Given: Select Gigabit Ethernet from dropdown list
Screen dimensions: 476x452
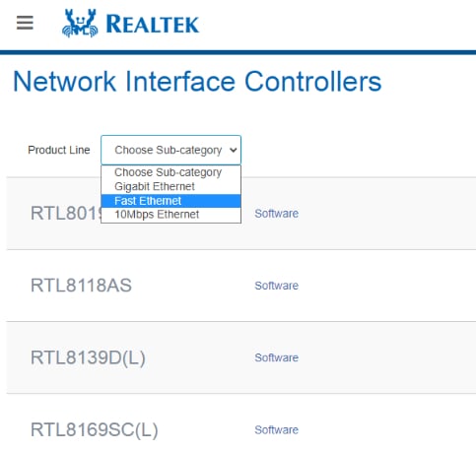Looking at the screenshot, I should (x=170, y=186).
